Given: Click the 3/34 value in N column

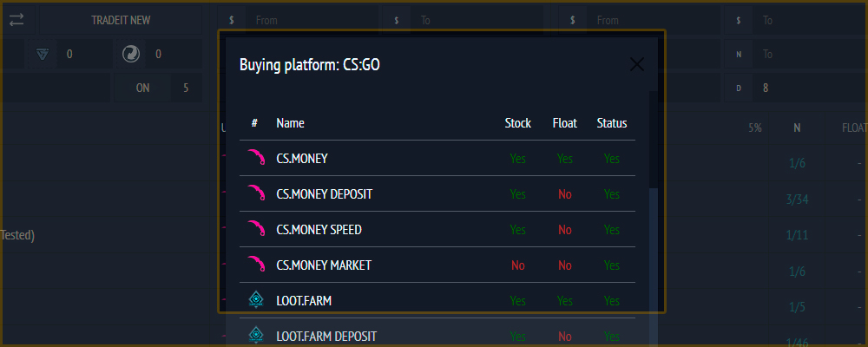Looking at the screenshot, I should [x=797, y=200].
